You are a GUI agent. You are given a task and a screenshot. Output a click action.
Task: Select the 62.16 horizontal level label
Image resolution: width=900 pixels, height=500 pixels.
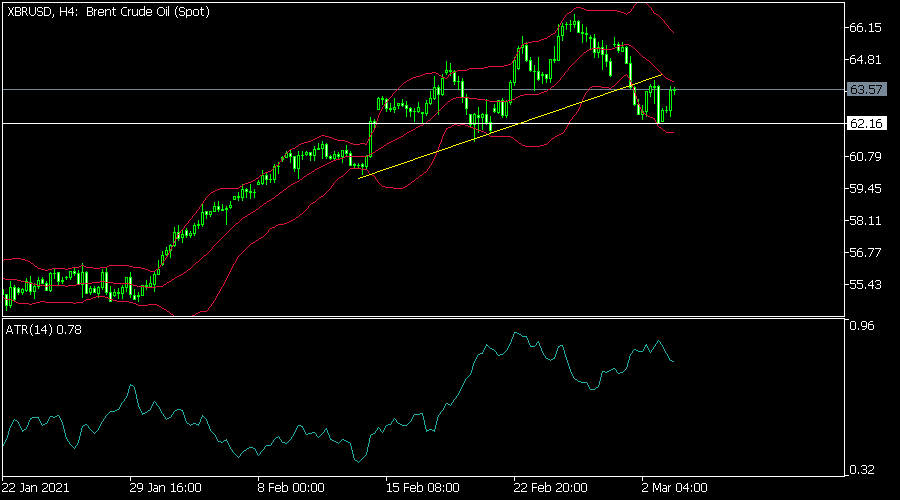tap(867, 123)
